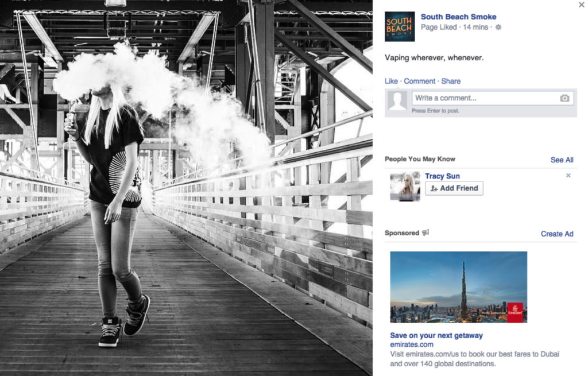Focus the Write a comment field
Screen dimensions: 588x376
[x=492, y=98]
